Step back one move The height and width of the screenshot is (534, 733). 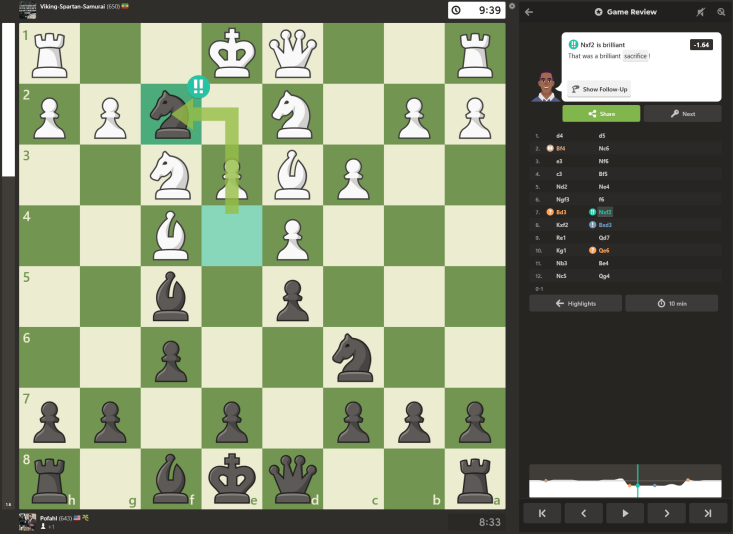(583, 513)
